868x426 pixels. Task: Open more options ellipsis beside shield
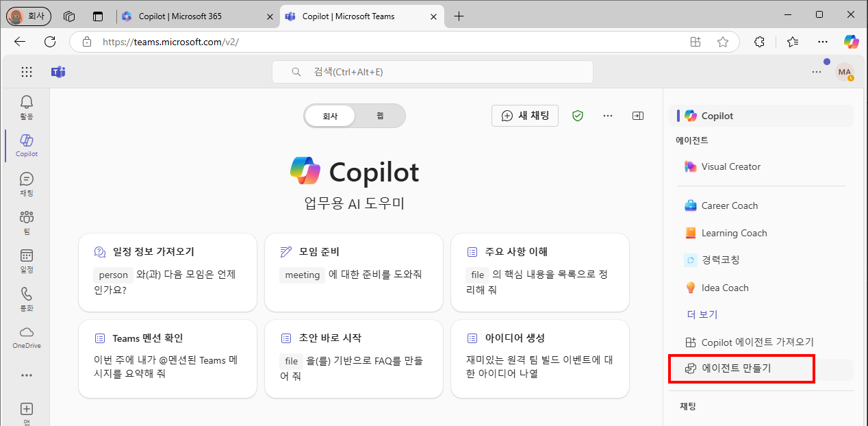pos(608,116)
